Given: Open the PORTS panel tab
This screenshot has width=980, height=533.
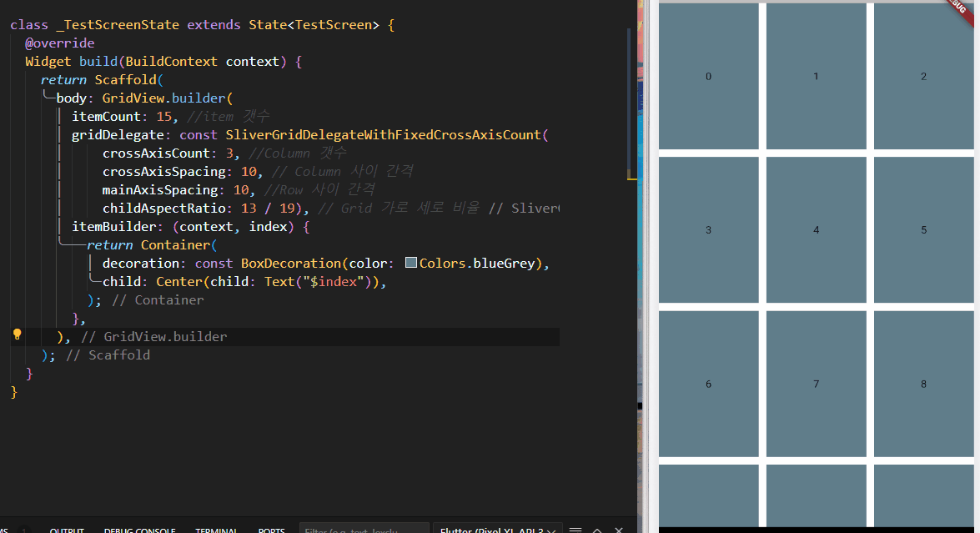Looking at the screenshot, I should [271, 530].
